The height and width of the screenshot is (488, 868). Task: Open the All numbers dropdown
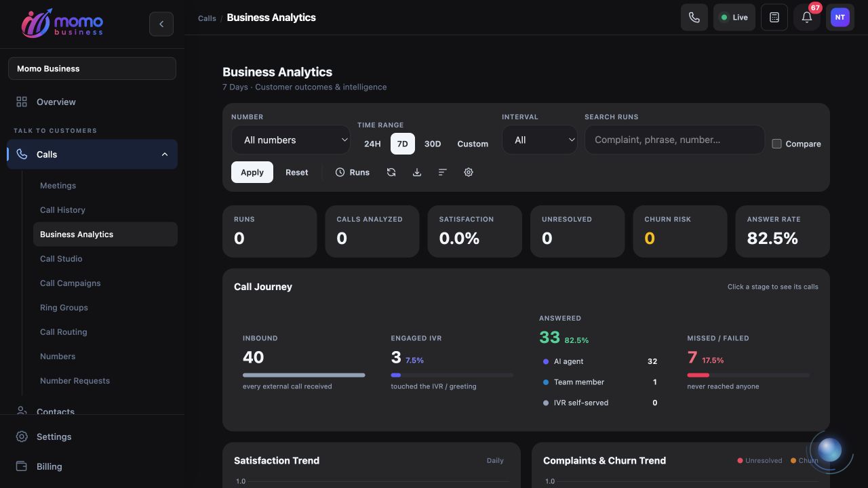[x=291, y=140]
